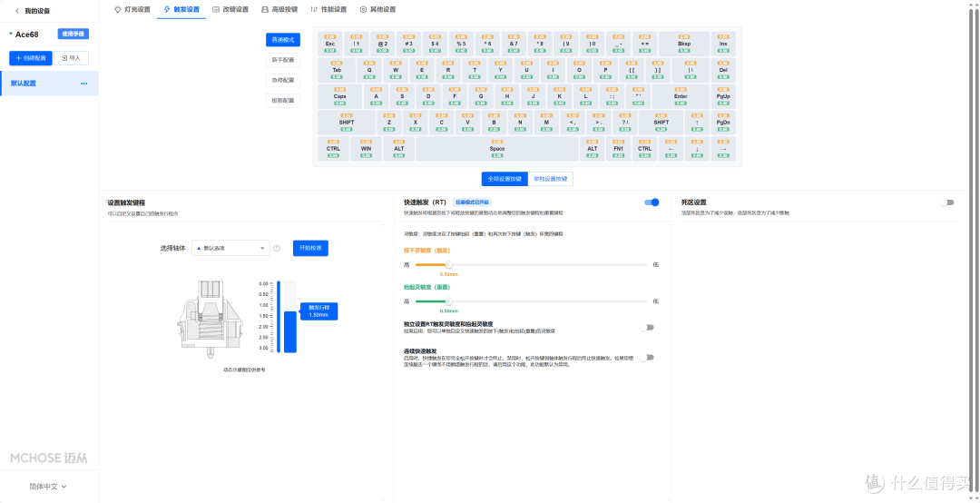Image resolution: width=980 pixels, height=503 pixels.
Task: Go back to 我的设备 via the arrow
Action: click(17, 11)
